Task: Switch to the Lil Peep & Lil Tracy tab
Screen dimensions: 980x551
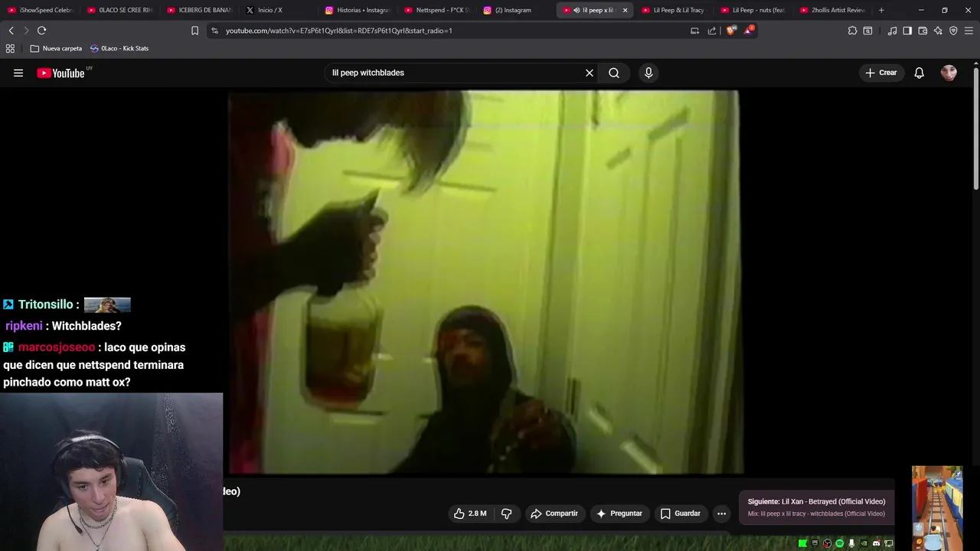Action: tap(675, 10)
